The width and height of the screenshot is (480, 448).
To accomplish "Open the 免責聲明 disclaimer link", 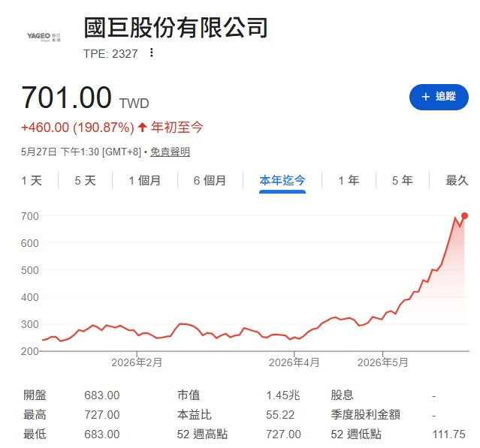I will [x=170, y=152].
